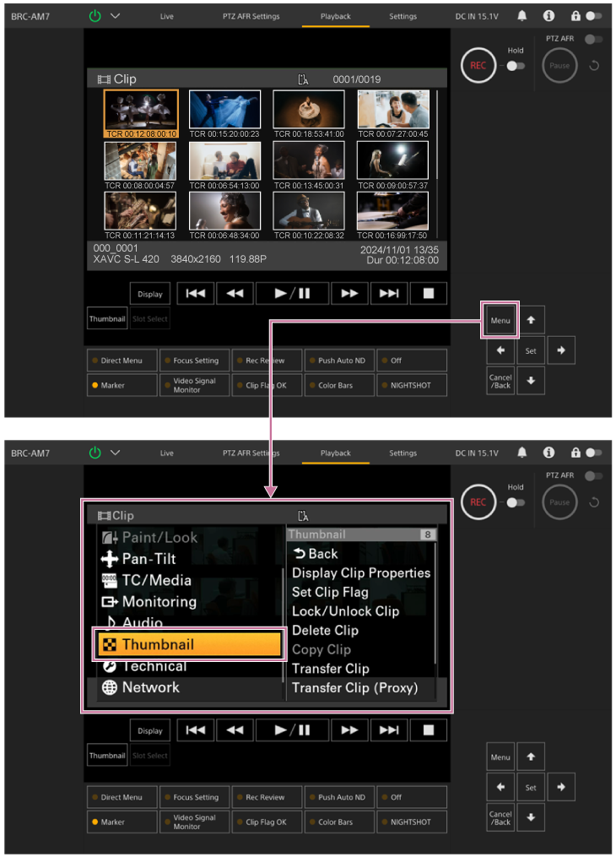Toggle the lock switch in the lower screen header

click(x=594, y=453)
